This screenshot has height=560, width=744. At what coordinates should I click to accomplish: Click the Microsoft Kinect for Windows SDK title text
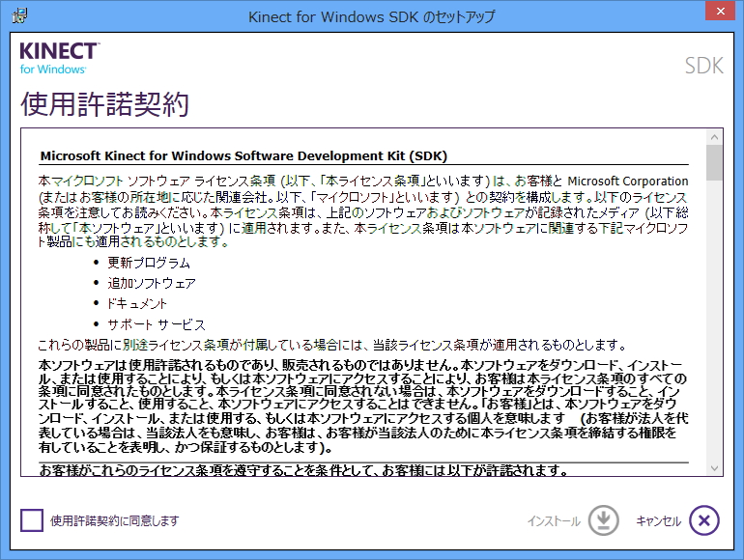coord(243,156)
